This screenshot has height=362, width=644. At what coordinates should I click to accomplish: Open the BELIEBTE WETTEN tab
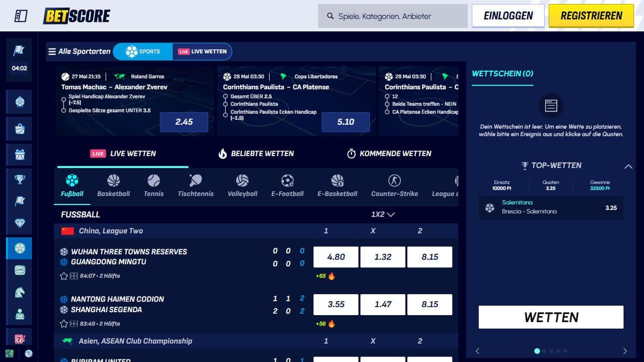coord(256,154)
